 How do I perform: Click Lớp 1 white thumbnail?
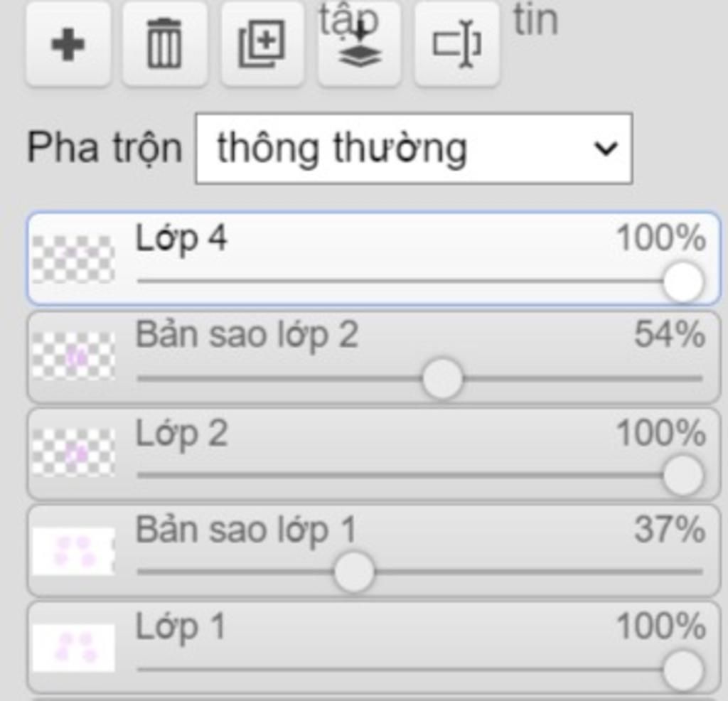(x=73, y=648)
